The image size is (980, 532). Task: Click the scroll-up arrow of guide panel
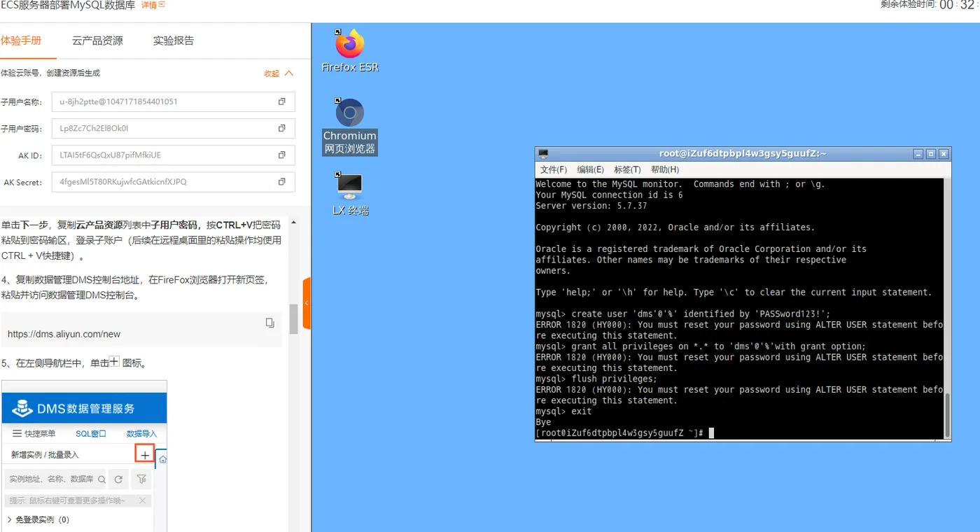coord(293,223)
